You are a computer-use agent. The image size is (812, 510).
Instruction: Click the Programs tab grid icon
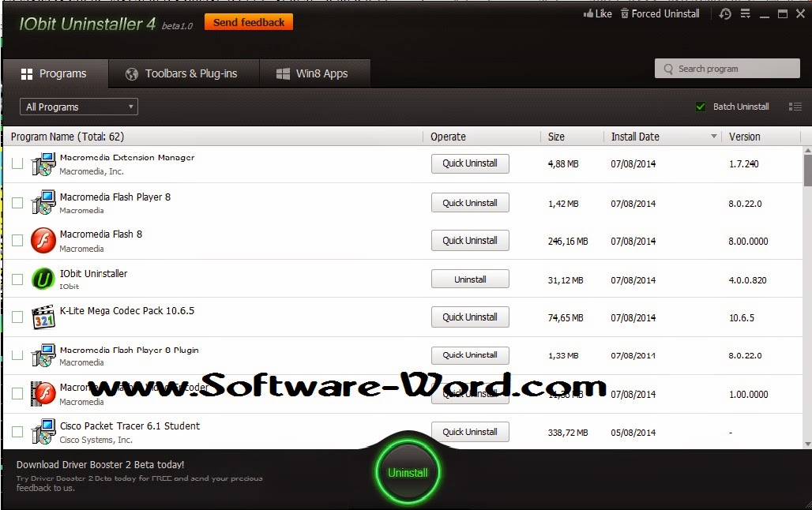pyautogui.click(x=27, y=74)
